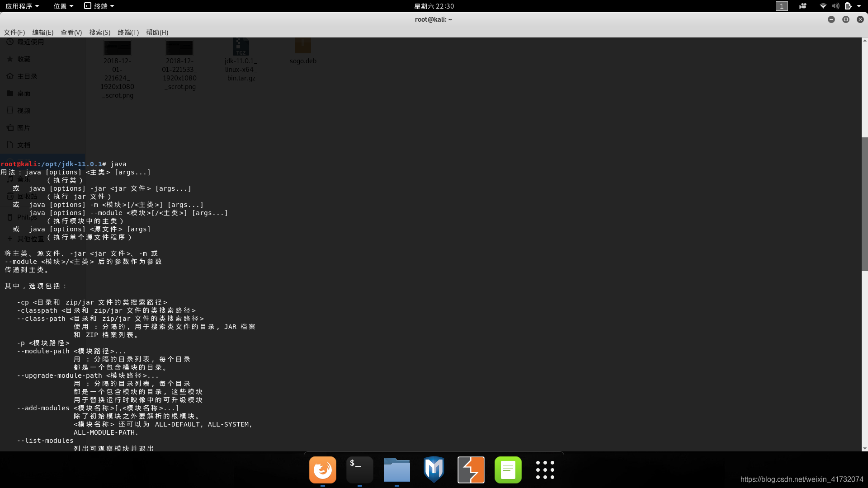Click the terminal vertical scrollbar thumb
The width and height of the screenshot is (868, 488).
pos(864,203)
